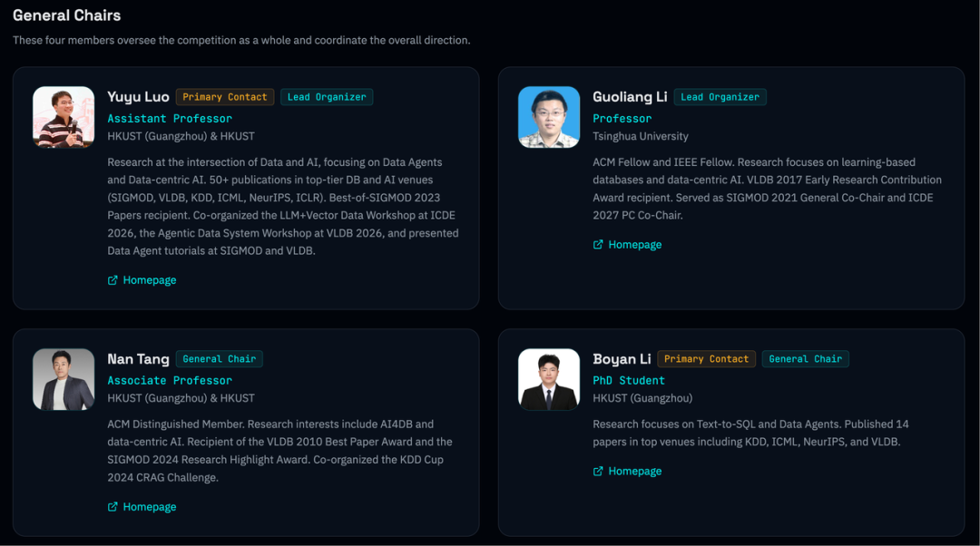Click Yuyu Luo's Primary Contact badge
This screenshot has height=546, width=980.
(x=225, y=97)
